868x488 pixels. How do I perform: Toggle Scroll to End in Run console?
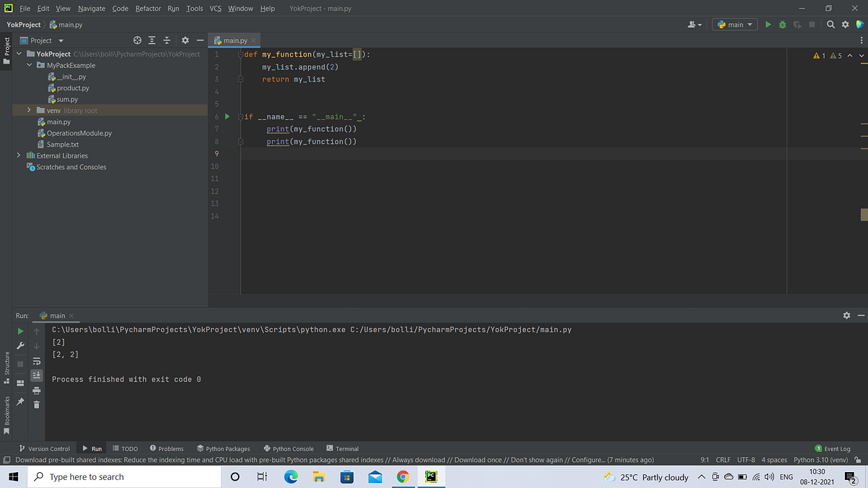click(37, 376)
